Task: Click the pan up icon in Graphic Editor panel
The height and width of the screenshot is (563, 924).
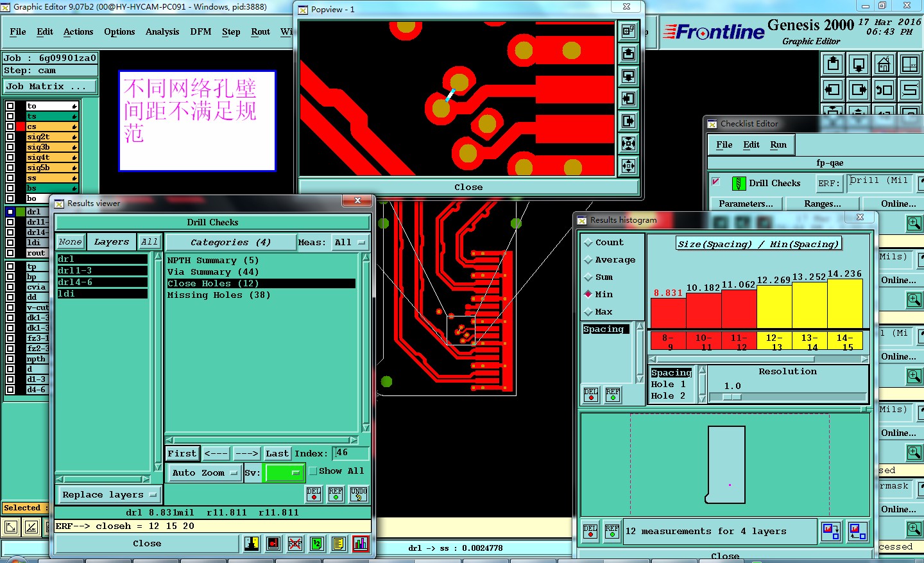Action: [833, 64]
